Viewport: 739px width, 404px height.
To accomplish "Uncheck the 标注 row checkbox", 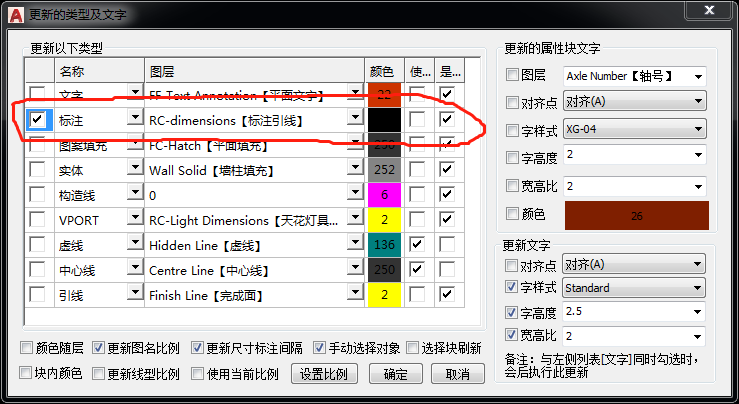I will coord(37,119).
